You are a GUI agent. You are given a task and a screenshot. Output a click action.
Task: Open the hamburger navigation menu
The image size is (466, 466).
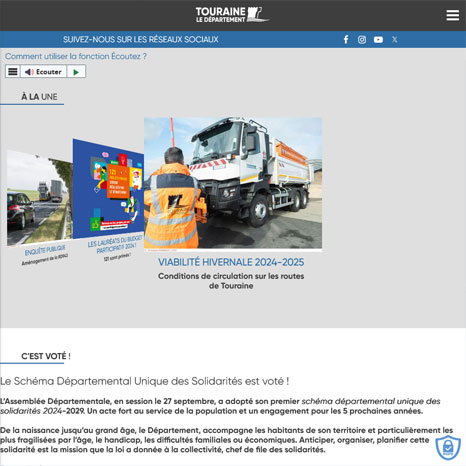[452, 15]
